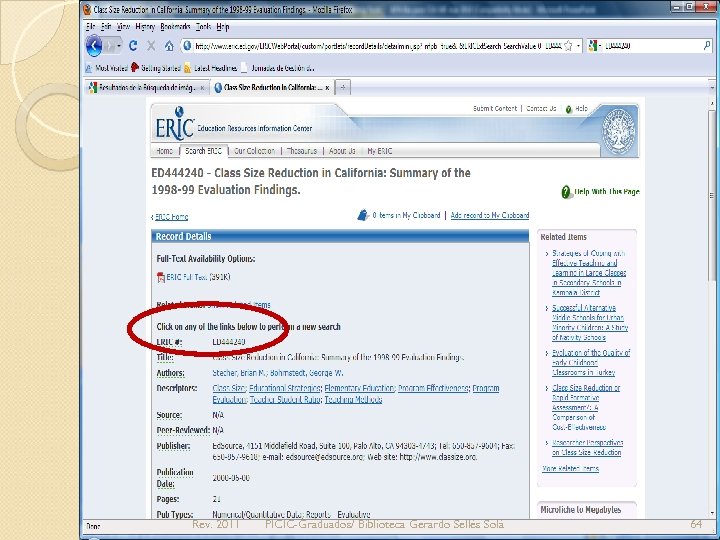This screenshot has width=720, height=540.
Task: Click the Jornadas de Gestión bookmark
Action: 278,68
